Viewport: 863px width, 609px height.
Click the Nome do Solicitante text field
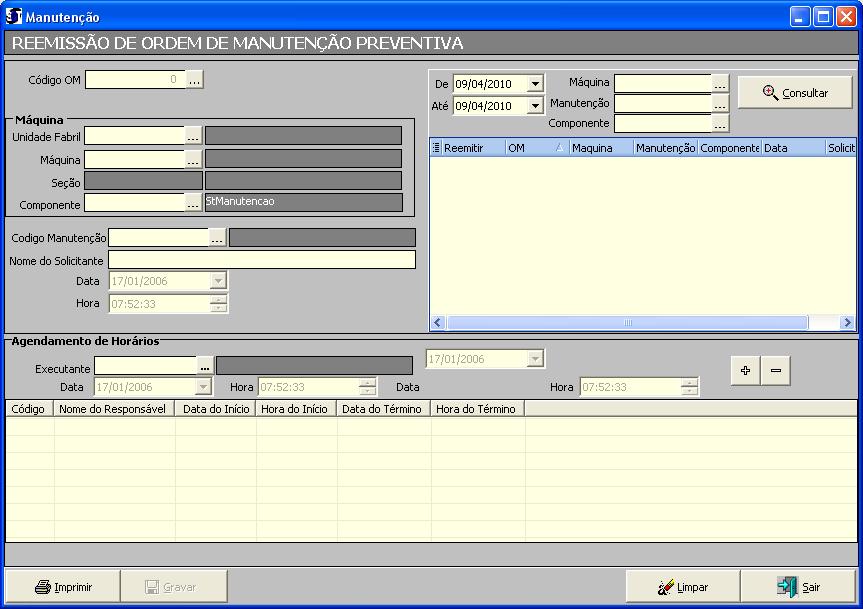(261, 260)
